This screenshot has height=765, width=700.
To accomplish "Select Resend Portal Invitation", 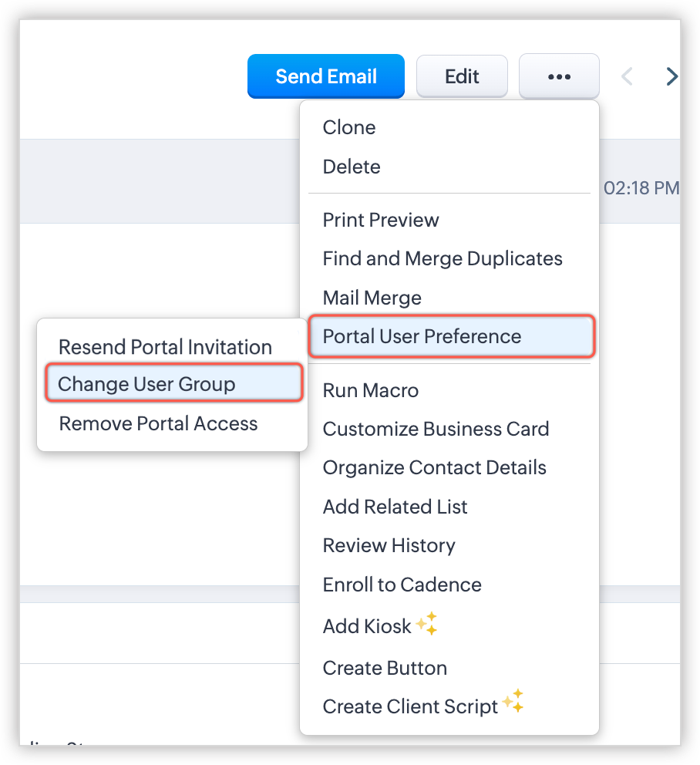I will (165, 347).
